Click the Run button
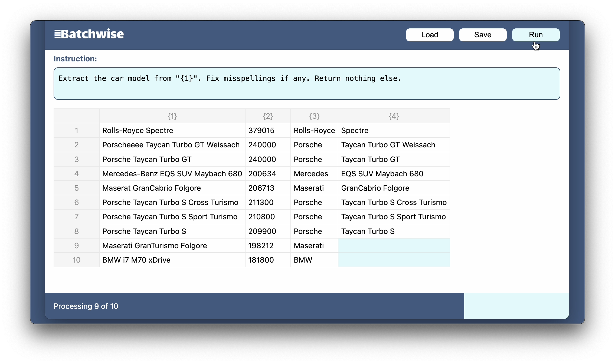The image size is (615, 364). [x=535, y=35]
